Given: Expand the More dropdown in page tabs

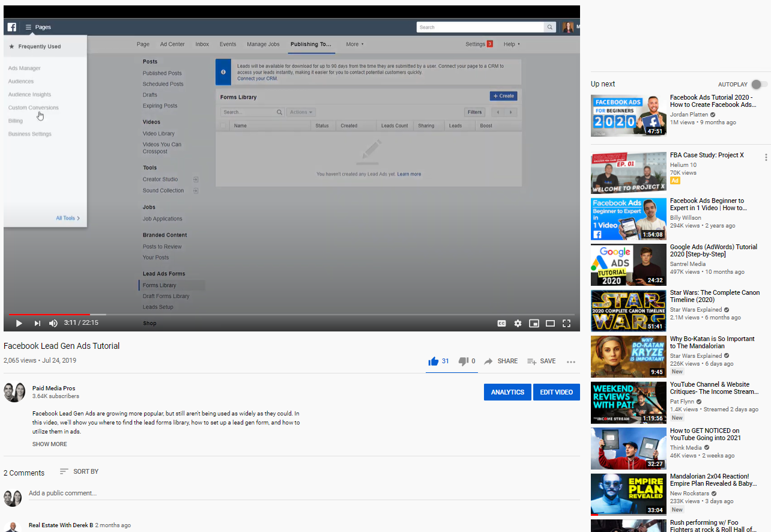Looking at the screenshot, I should click(355, 44).
